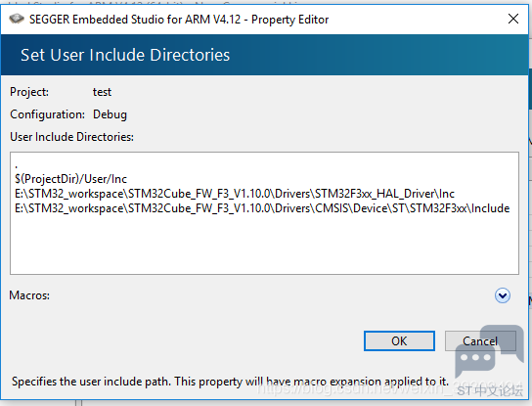Click the Project label
Screen dimensions: 532x406
click(x=29, y=92)
